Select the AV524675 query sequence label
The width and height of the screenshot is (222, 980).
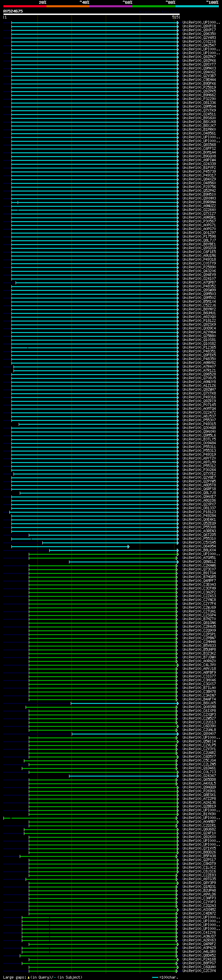pyautogui.click(x=13, y=11)
